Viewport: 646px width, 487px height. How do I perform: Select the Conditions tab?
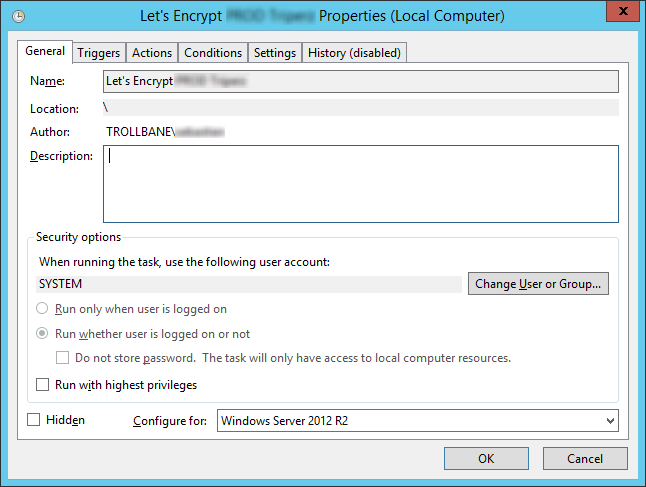[213, 53]
